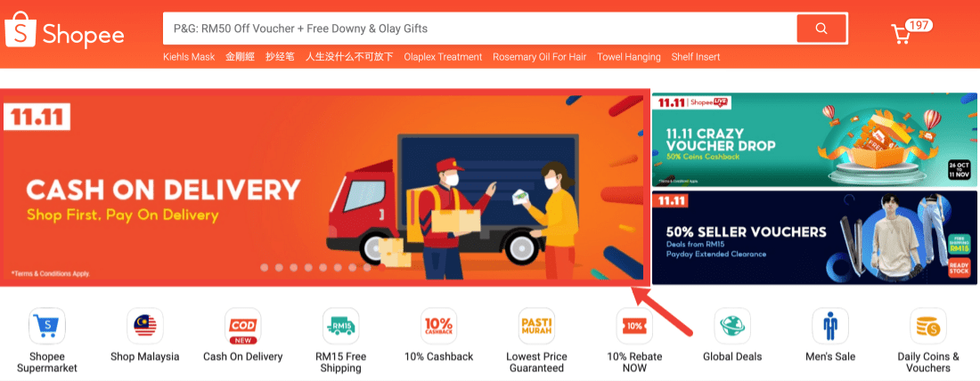Open Shopee Supermarket category icon
This screenshot has width=980, height=381.
(47, 326)
